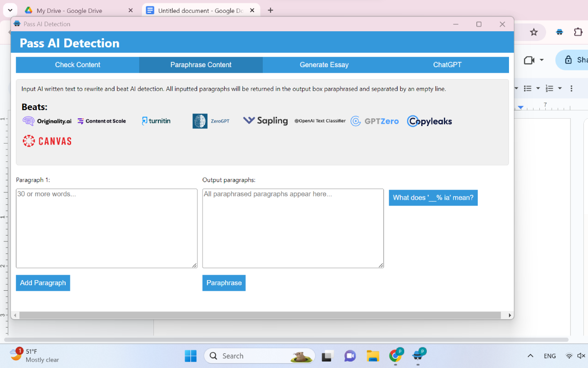This screenshot has width=588, height=368.
Task: Click the turnitin logo
Action: [x=156, y=121]
